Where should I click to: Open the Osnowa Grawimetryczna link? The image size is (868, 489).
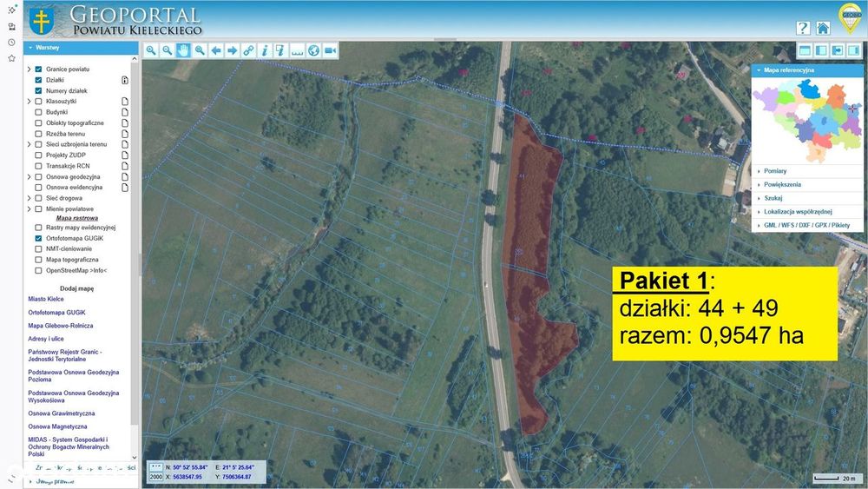(62, 413)
